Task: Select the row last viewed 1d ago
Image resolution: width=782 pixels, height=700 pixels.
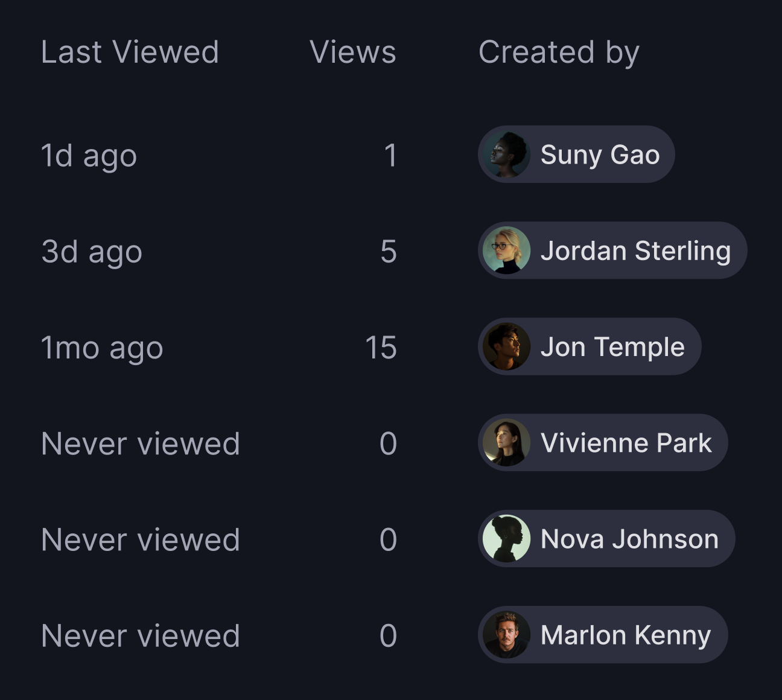Action: coord(391,154)
